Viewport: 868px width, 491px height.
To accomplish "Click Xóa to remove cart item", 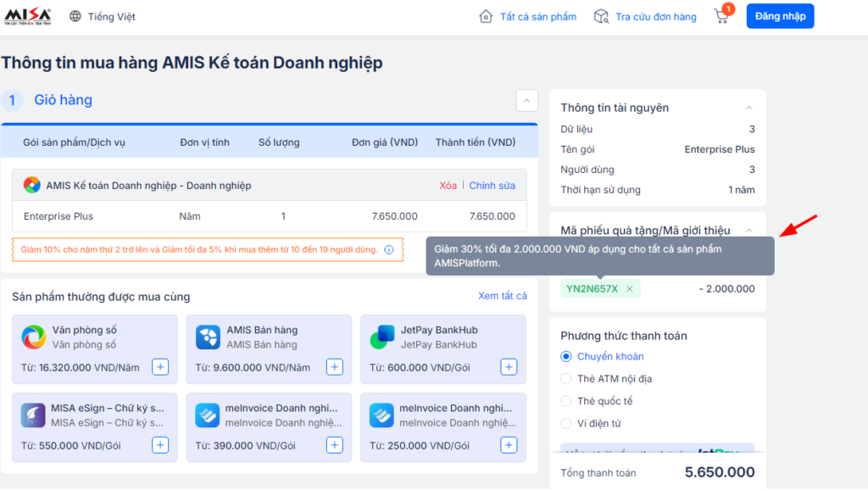I will pos(448,186).
